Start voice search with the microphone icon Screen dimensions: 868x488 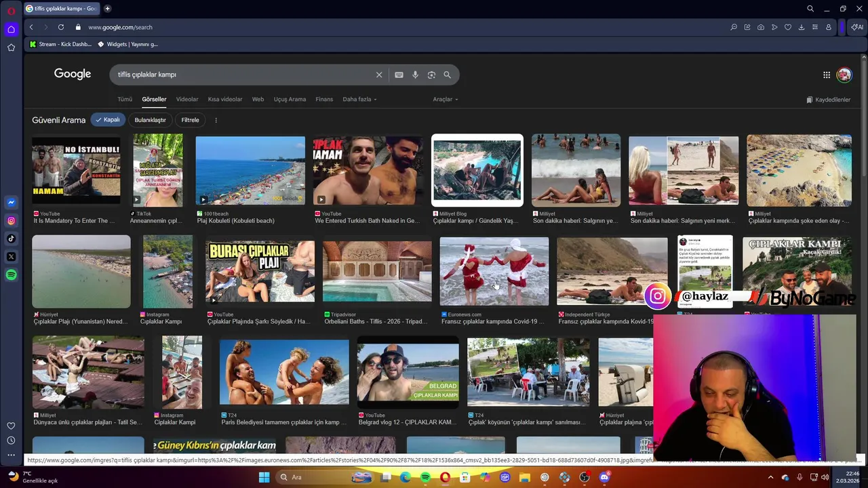[415, 75]
